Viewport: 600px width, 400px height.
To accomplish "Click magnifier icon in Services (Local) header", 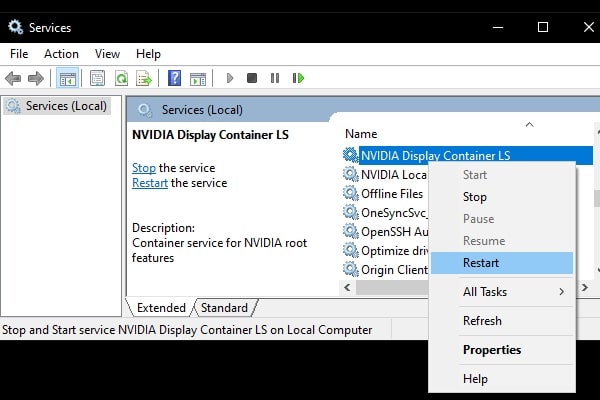I will 145,110.
